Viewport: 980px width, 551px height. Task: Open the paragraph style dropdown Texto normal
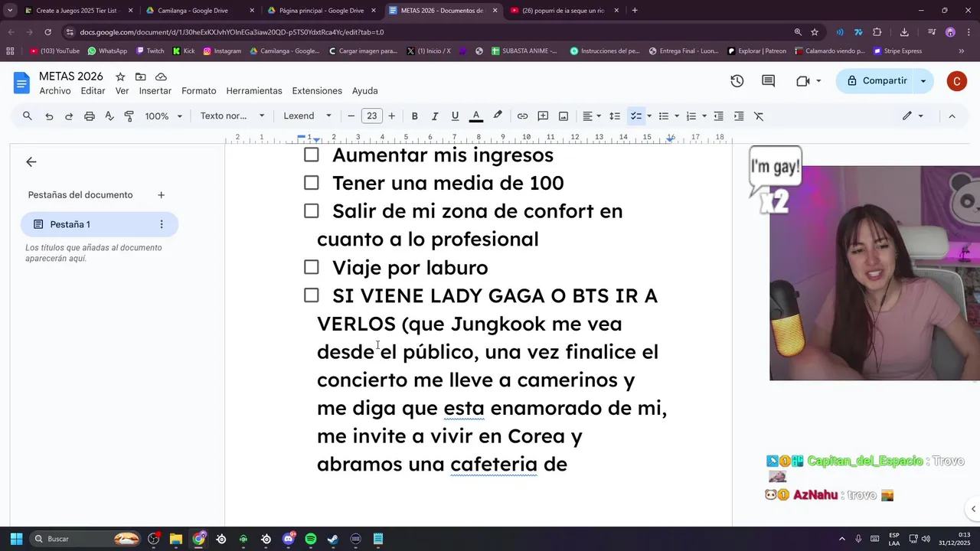(x=232, y=116)
